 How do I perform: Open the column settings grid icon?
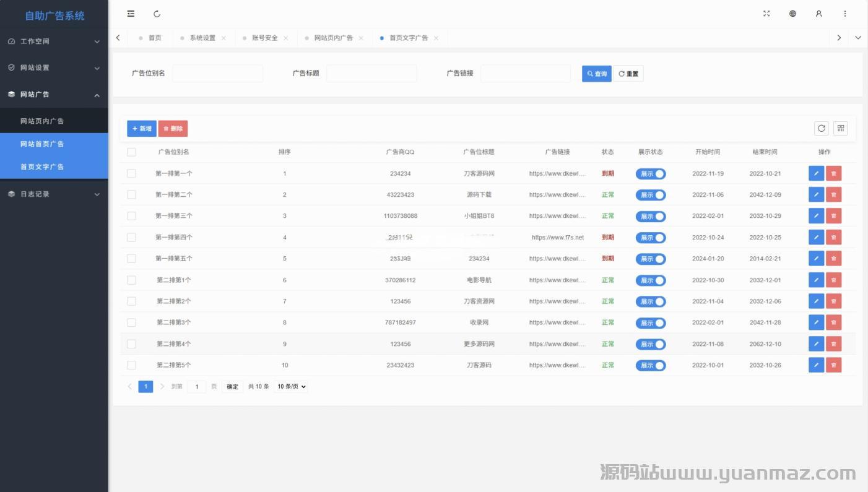[x=840, y=128]
